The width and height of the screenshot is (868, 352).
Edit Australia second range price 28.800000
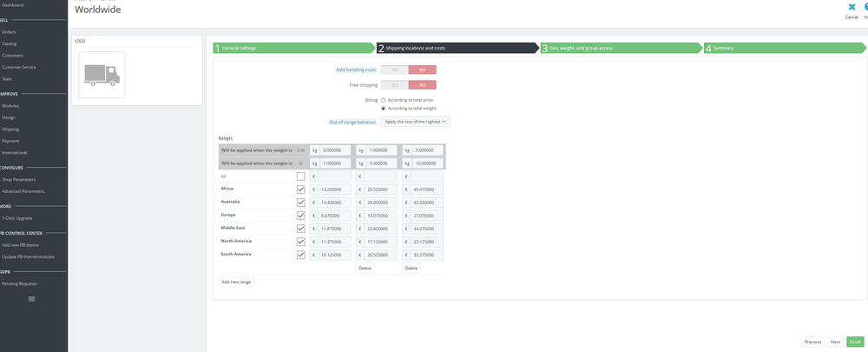381,203
